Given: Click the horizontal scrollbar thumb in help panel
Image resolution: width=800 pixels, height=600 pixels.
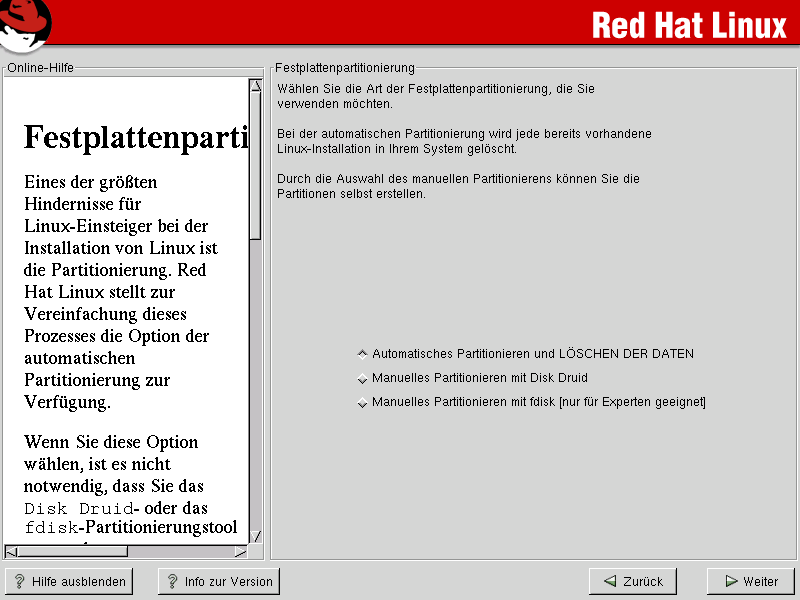Looking at the screenshot, I should [72, 551].
